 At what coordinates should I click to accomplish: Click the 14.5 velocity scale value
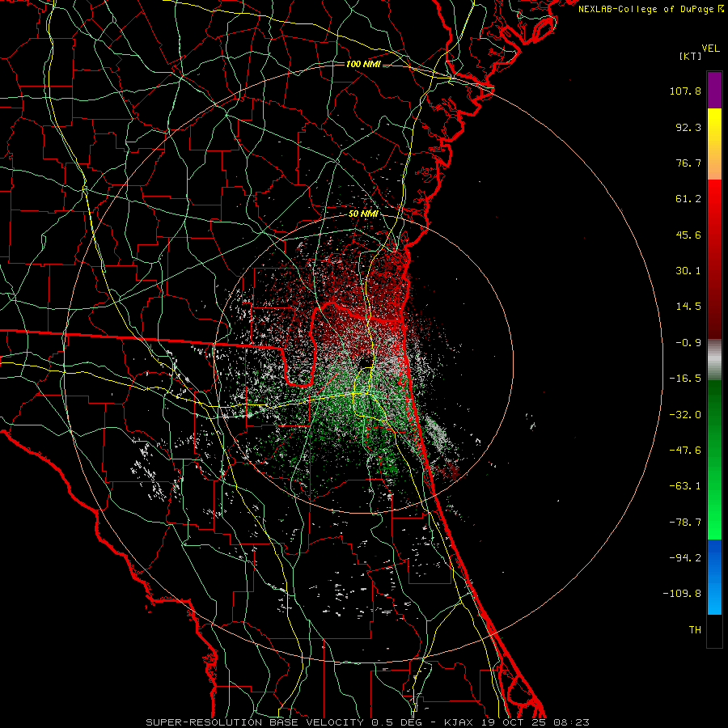click(688, 307)
